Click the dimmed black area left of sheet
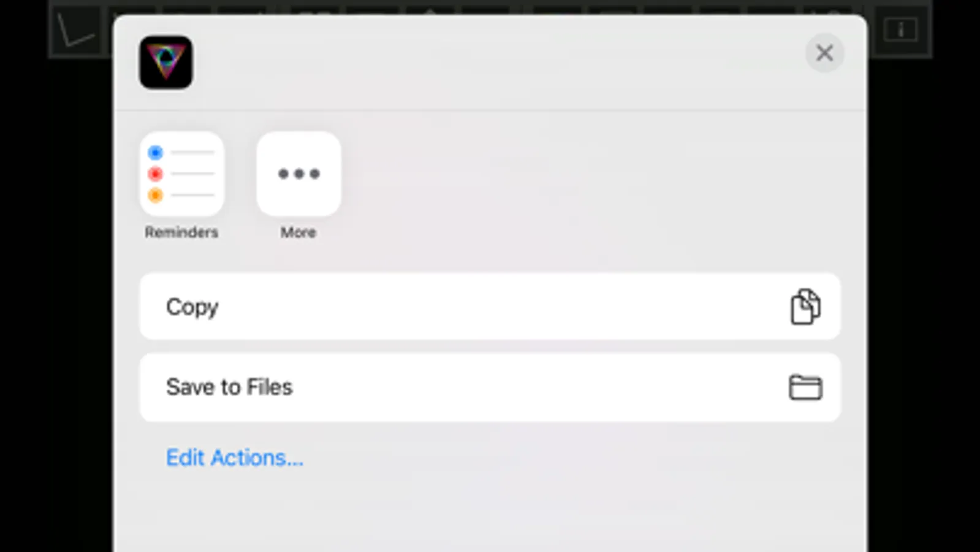Screen dimensions: 980x552 (x=56, y=307)
